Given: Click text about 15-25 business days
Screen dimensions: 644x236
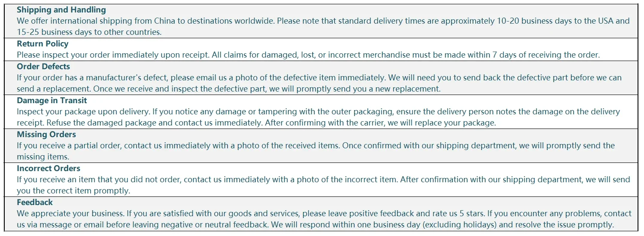Looking at the screenshot, I should [89, 32].
